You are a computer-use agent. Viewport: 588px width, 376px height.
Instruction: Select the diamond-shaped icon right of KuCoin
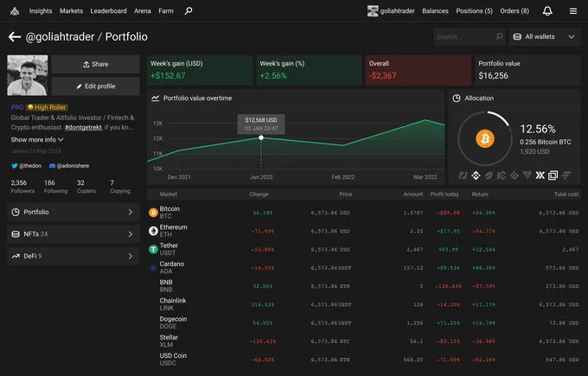coord(514,175)
